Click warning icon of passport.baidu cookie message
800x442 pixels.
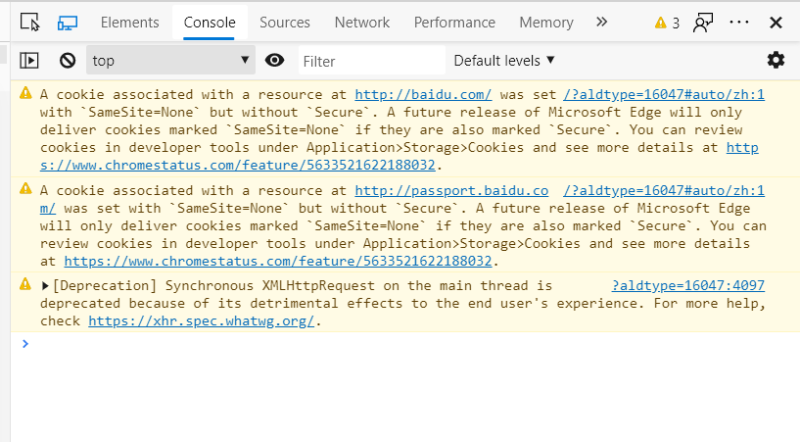click(26, 189)
